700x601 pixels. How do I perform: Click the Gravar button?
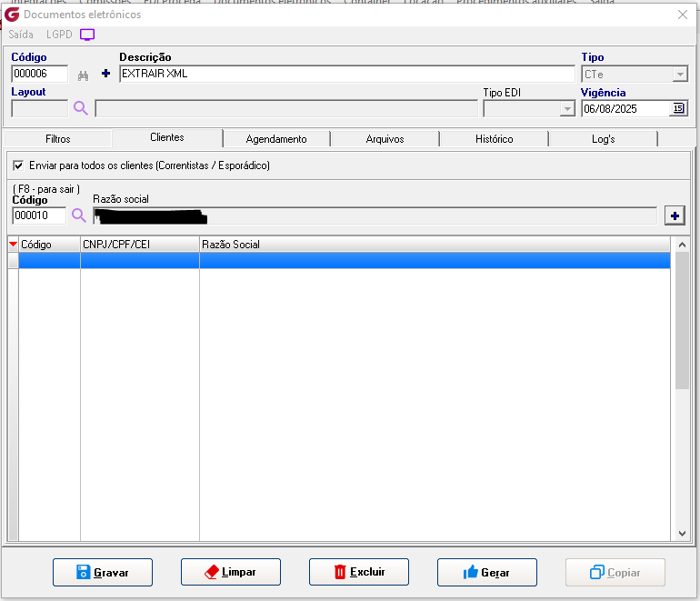[x=103, y=572]
